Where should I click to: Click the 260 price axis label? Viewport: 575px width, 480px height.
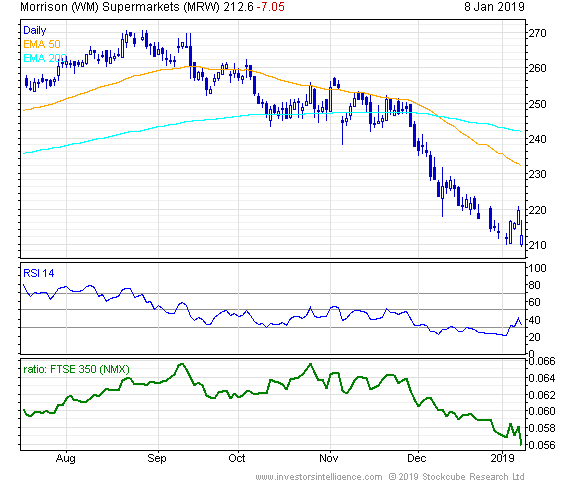pos(537,68)
